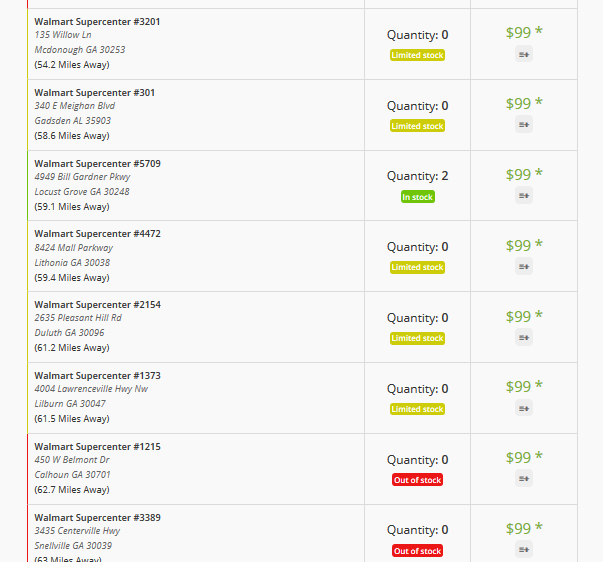
Task: Click Limited stock badge for store #3201
Action: point(417,55)
